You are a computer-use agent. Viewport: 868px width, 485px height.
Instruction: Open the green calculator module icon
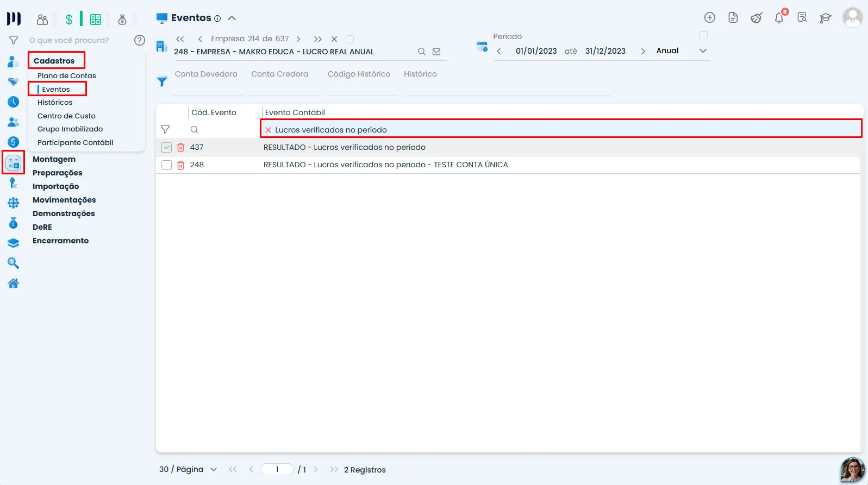tap(96, 20)
